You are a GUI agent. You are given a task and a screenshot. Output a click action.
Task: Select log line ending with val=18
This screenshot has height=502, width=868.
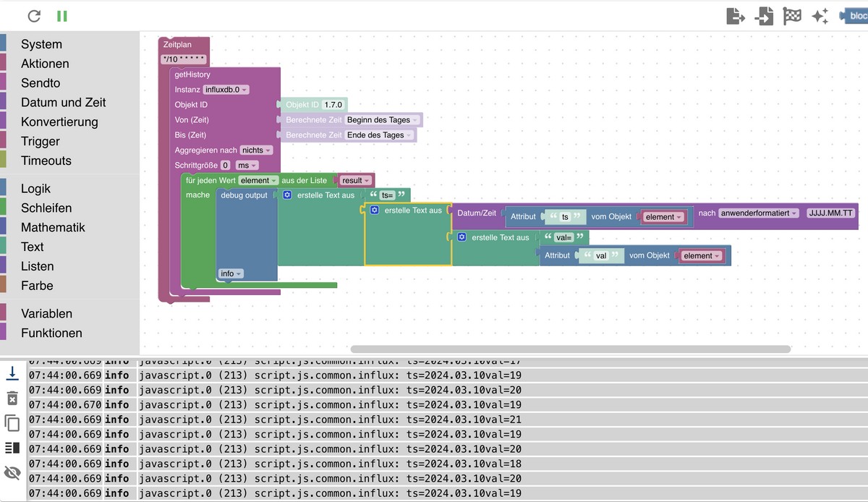(448, 464)
